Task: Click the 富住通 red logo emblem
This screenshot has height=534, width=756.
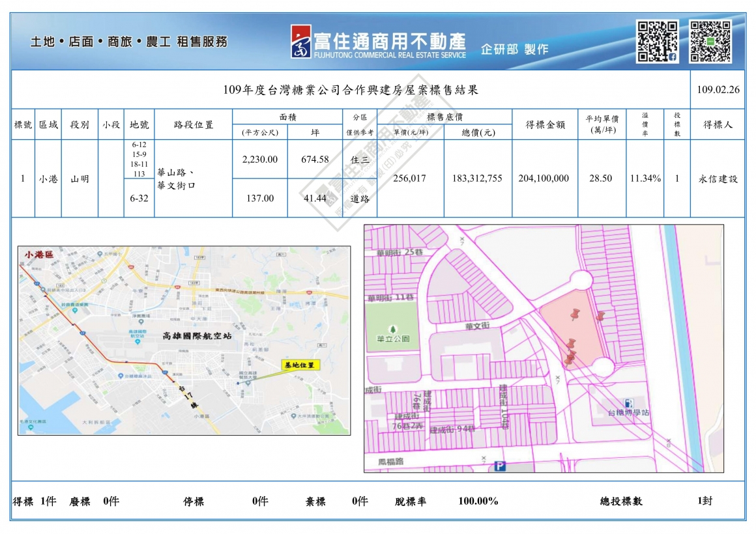Action: coord(301,42)
